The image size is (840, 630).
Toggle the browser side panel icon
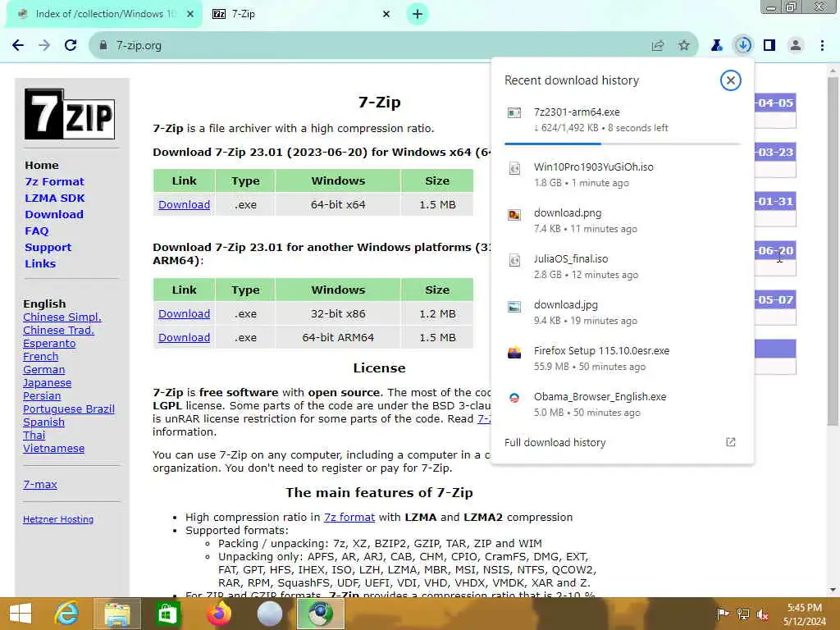click(x=769, y=46)
